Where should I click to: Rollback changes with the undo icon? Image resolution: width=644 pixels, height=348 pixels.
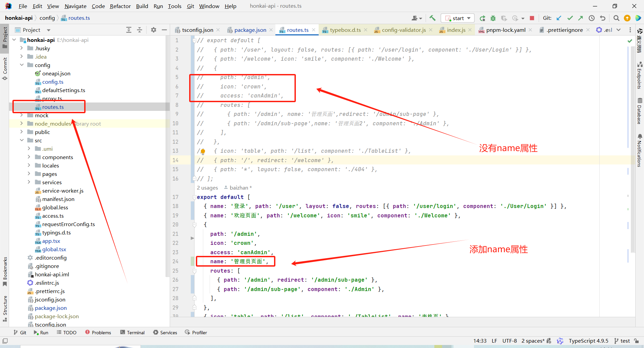tap(603, 18)
